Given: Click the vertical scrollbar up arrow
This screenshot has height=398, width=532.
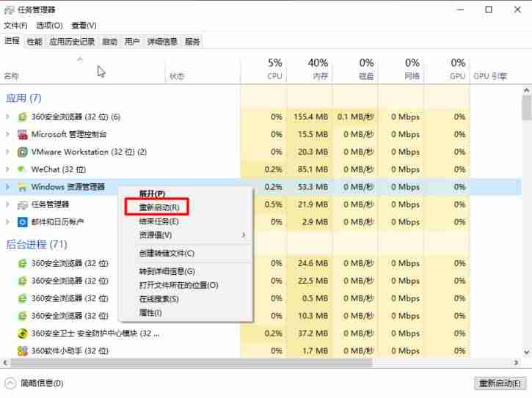Looking at the screenshot, I should pyautogui.click(x=527, y=90).
